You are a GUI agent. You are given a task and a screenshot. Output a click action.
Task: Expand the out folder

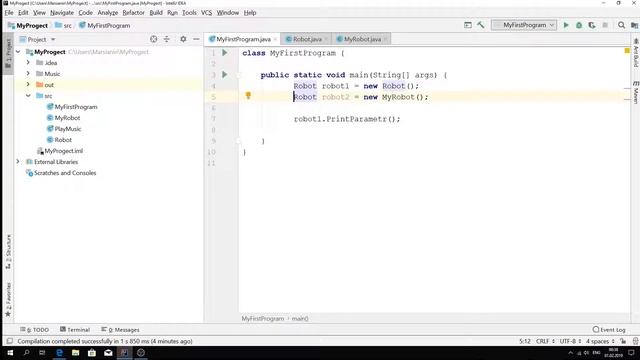coord(28,84)
